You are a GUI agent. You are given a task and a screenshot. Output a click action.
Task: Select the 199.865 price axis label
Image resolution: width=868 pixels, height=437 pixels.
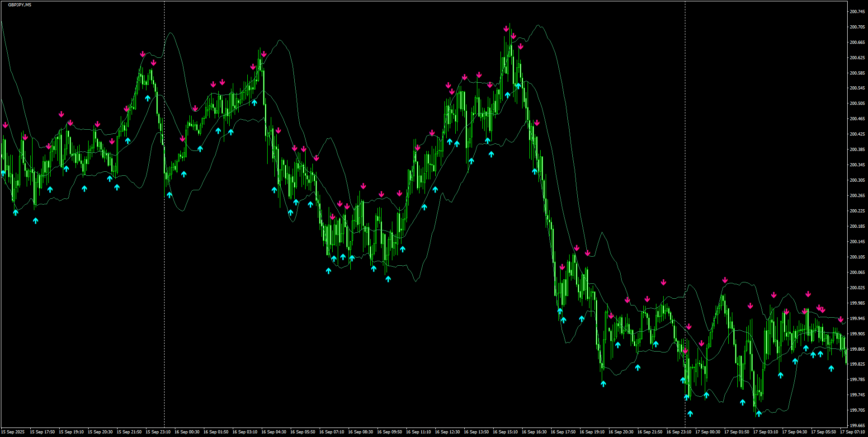tap(857, 349)
